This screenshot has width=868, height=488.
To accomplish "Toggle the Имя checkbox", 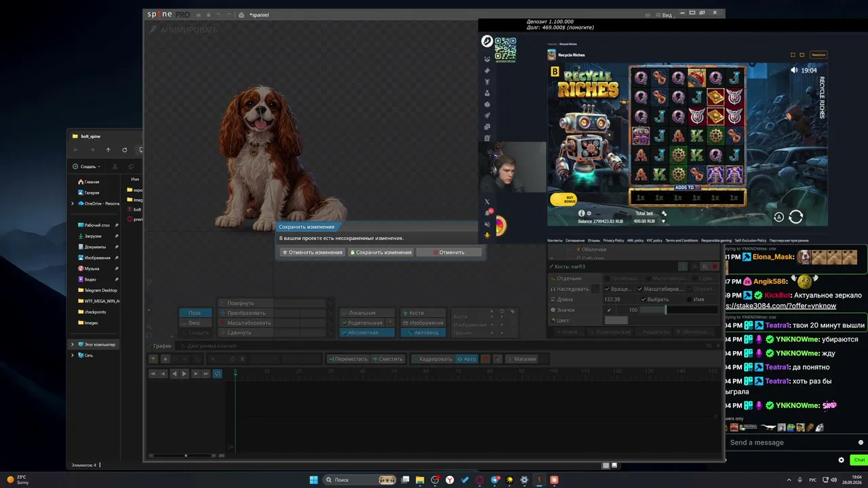I will coord(690,300).
